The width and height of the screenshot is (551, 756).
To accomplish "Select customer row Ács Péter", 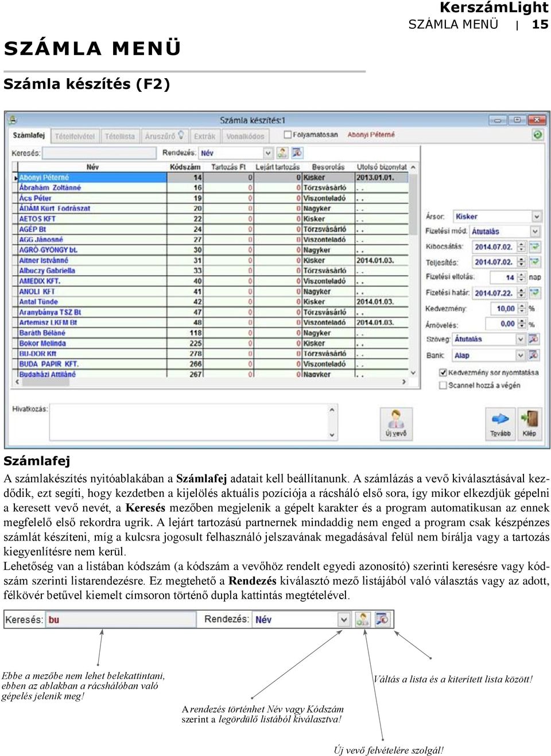I will pos(213,198).
